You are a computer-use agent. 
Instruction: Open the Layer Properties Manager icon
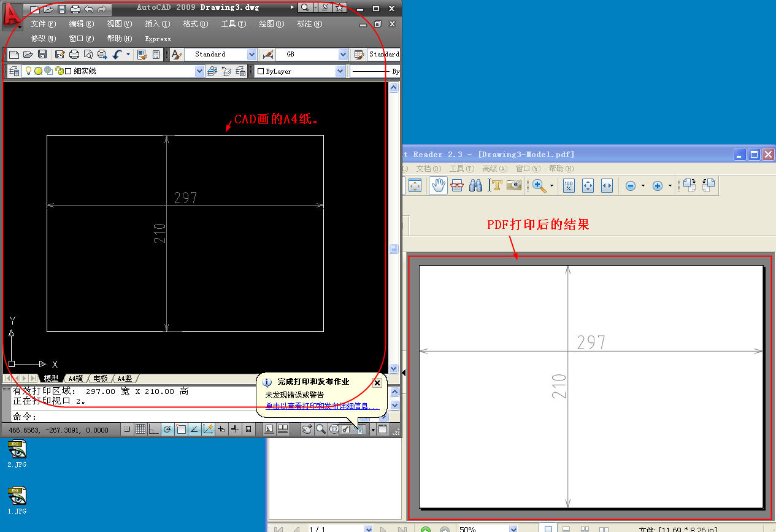pyautogui.click(x=13, y=71)
